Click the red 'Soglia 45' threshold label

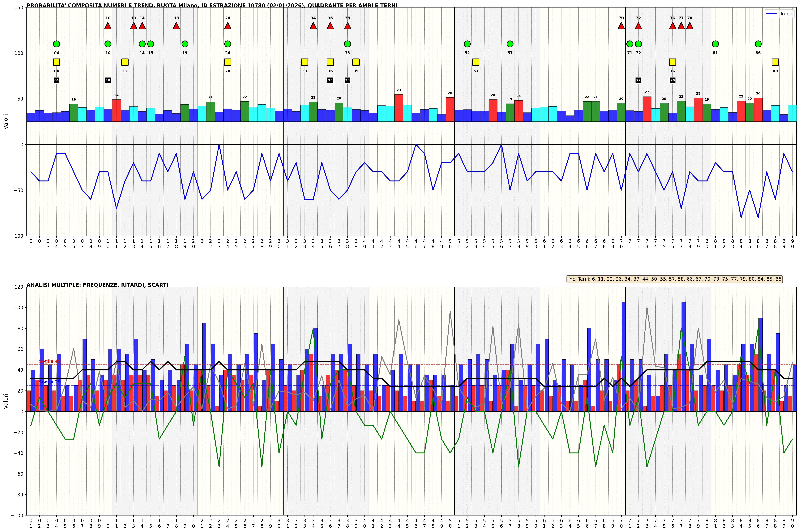tap(50, 361)
